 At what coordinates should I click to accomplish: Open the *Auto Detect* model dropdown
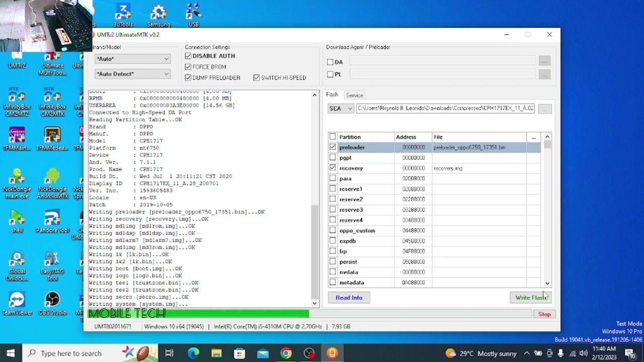tap(133, 74)
